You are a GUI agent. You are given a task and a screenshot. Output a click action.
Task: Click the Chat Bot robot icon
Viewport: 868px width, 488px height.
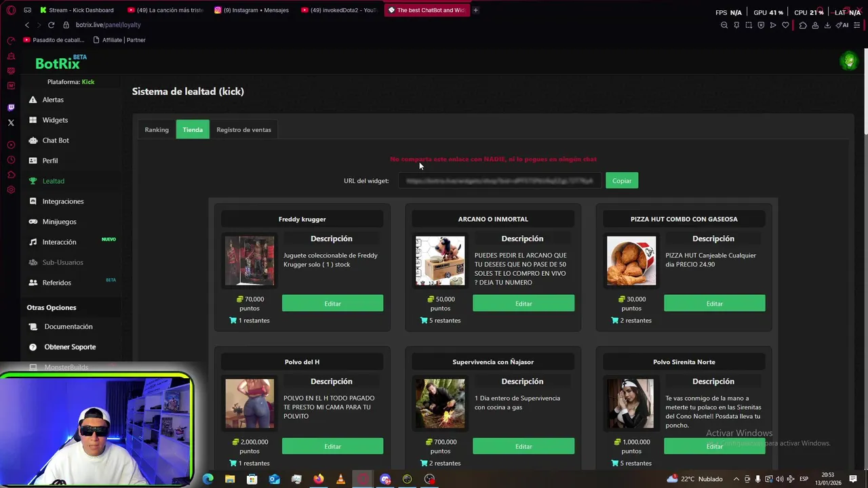33,140
